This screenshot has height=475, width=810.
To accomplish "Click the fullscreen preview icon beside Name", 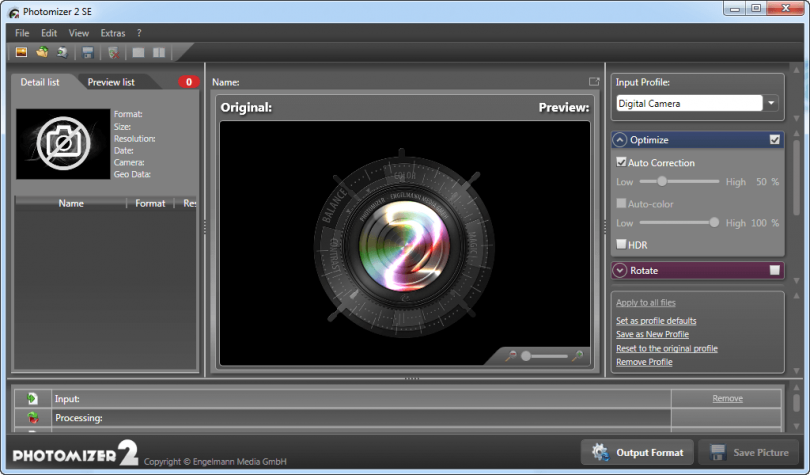I will coord(594,82).
